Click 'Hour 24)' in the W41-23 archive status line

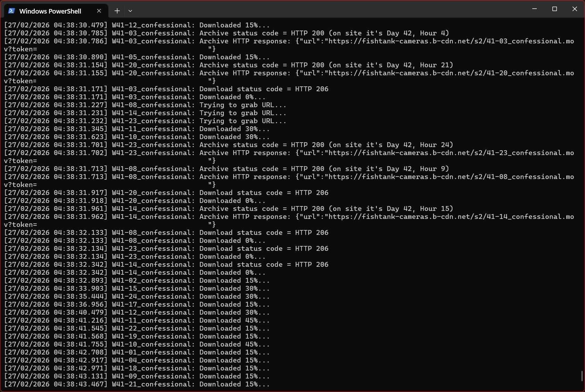point(436,145)
